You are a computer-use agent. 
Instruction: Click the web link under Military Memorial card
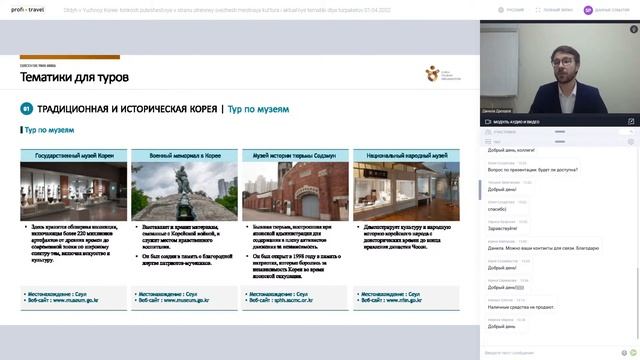tap(186, 300)
